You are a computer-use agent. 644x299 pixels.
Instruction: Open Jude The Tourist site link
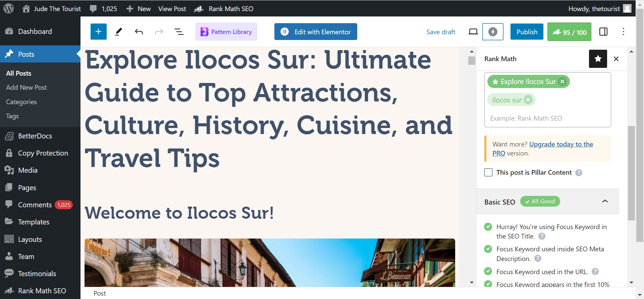pos(52,9)
